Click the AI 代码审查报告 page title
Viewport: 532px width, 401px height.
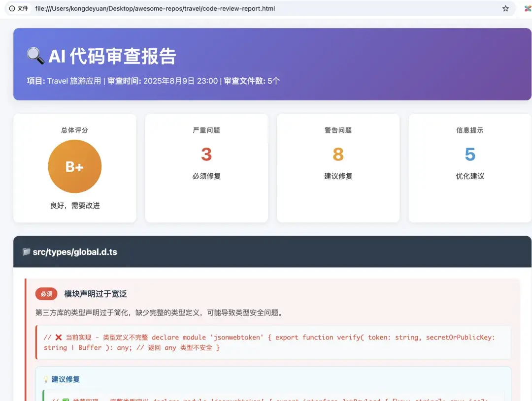point(110,56)
